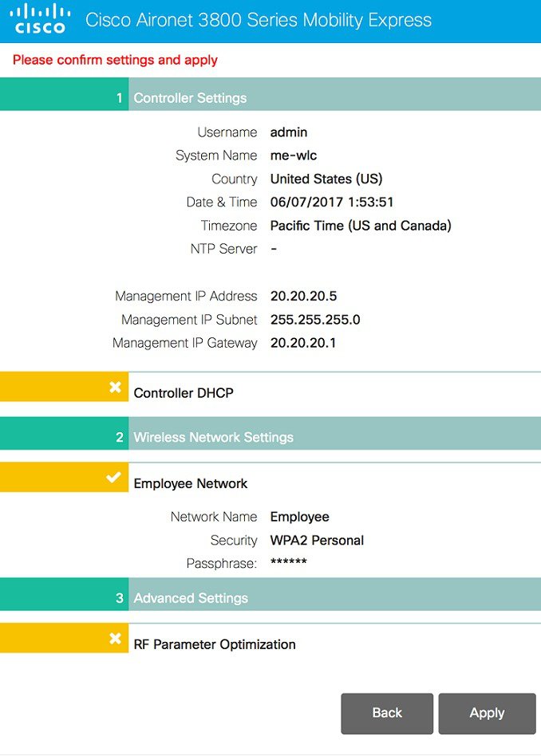Click the red Please confirm settings message
Screen dimensions: 541x756
tap(115, 60)
